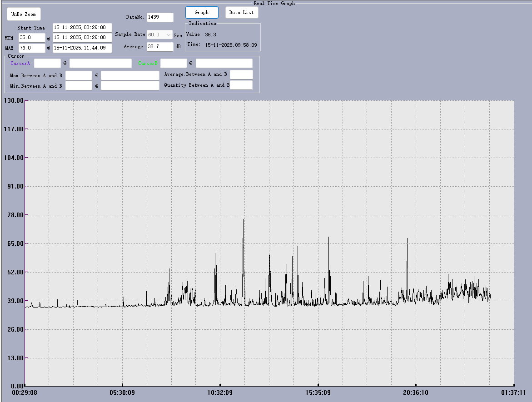Image resolution: width=532 pixels, height=402 pixels.
Task: Click the MAX timestamp field
Action: [x=82, y=48]
